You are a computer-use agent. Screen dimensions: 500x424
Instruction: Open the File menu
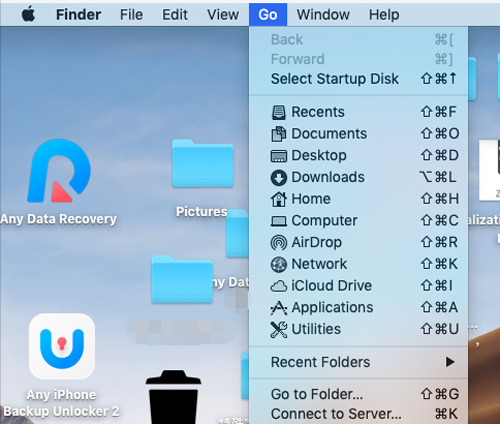(x=131, y=15)
